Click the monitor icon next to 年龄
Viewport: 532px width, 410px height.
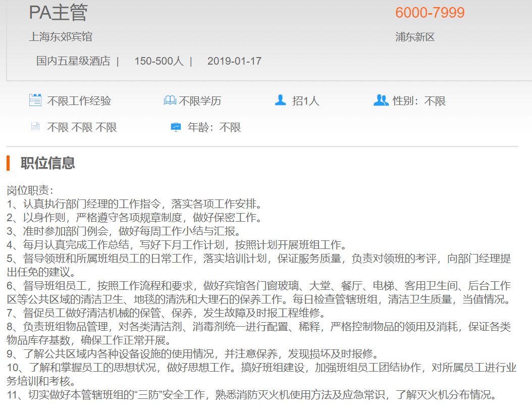point(176,127)
